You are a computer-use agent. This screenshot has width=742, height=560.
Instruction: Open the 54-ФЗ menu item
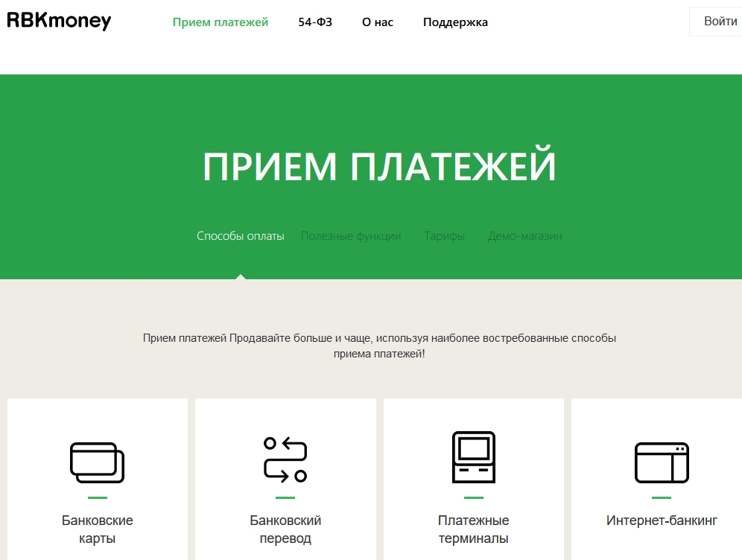315,22
